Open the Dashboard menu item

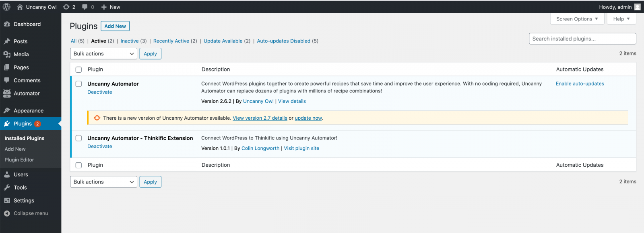[x=31, y=24]
